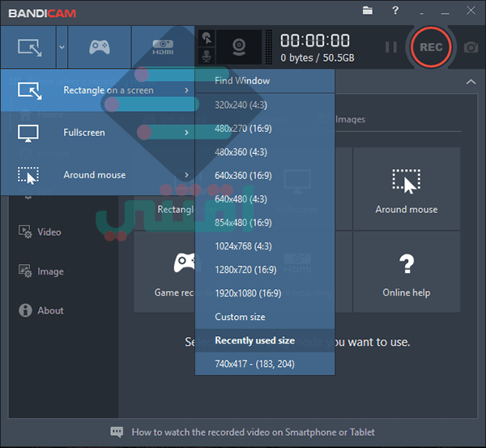Click the pause recording button
Screen dimensions: 486x448
click(391, 47)
